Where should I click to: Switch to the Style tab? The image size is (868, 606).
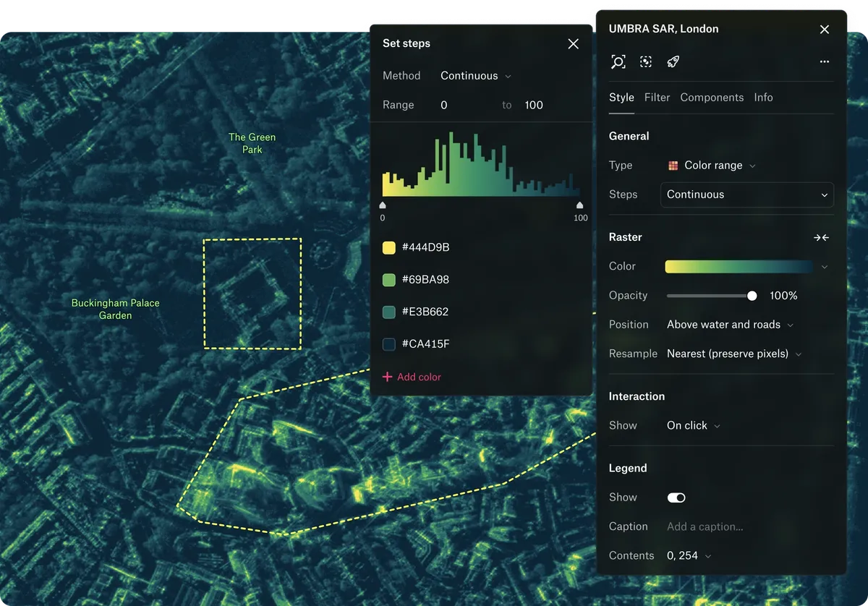click(621, 98)
